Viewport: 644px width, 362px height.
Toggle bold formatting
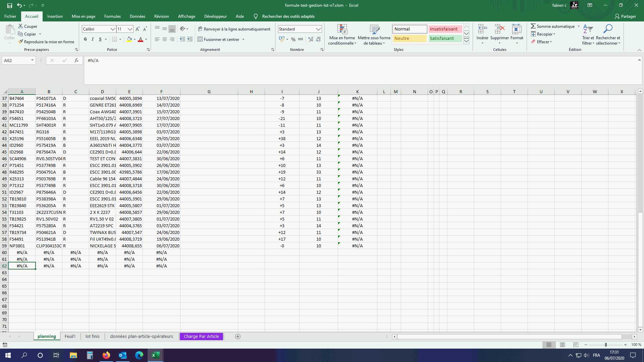pyautogui.click(x=85, y=39)
